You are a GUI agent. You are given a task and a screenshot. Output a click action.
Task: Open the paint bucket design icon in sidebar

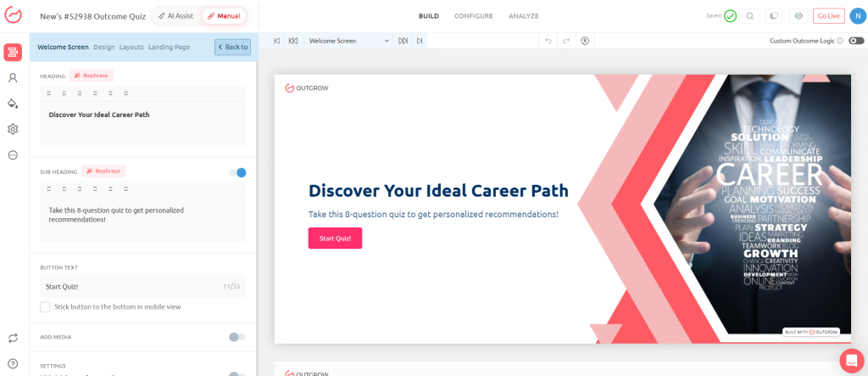[x=13, y=104]
